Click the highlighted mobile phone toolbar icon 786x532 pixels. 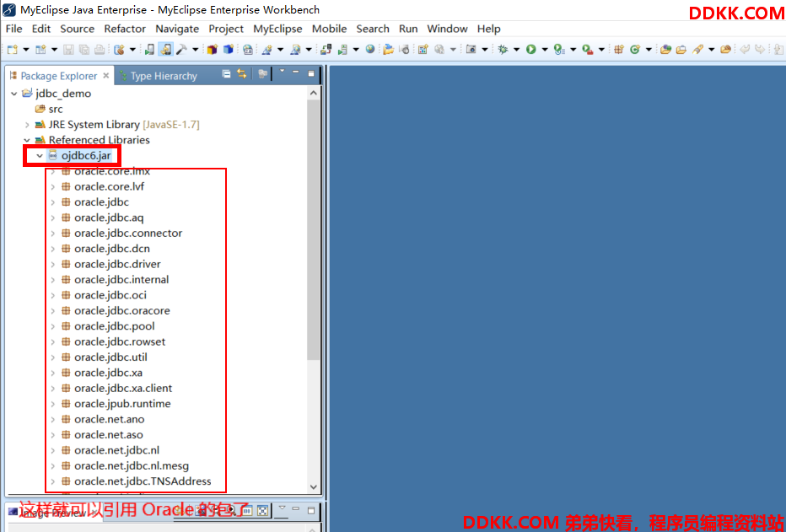coord(165,49)
